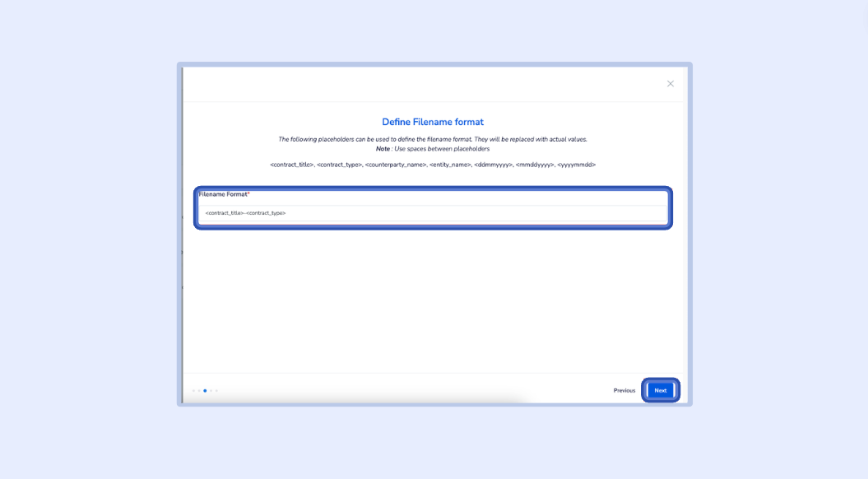Click the Next button

point(660,390)
